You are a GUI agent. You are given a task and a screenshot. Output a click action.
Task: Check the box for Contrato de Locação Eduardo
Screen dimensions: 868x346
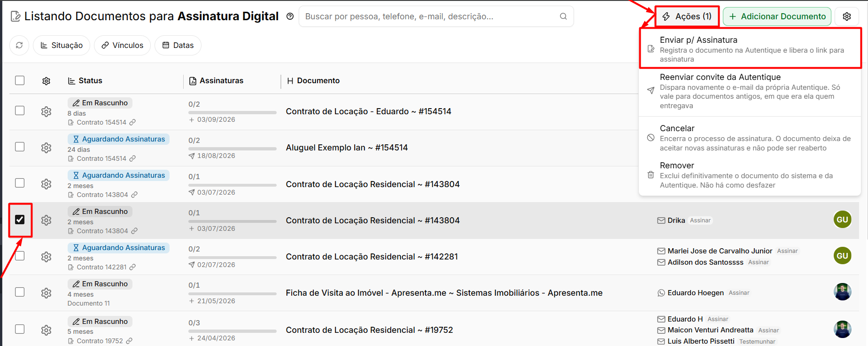point(20,110)
